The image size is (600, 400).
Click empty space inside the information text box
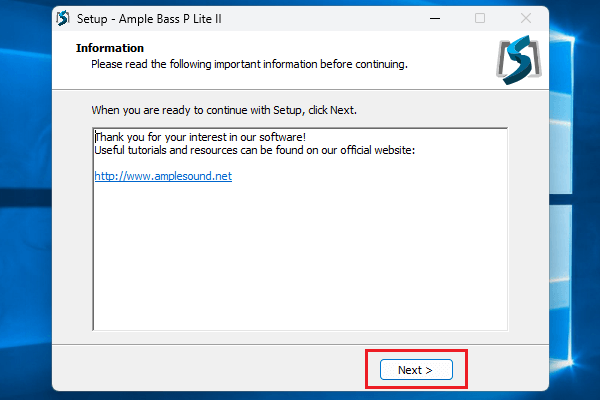tap(300, 260)
